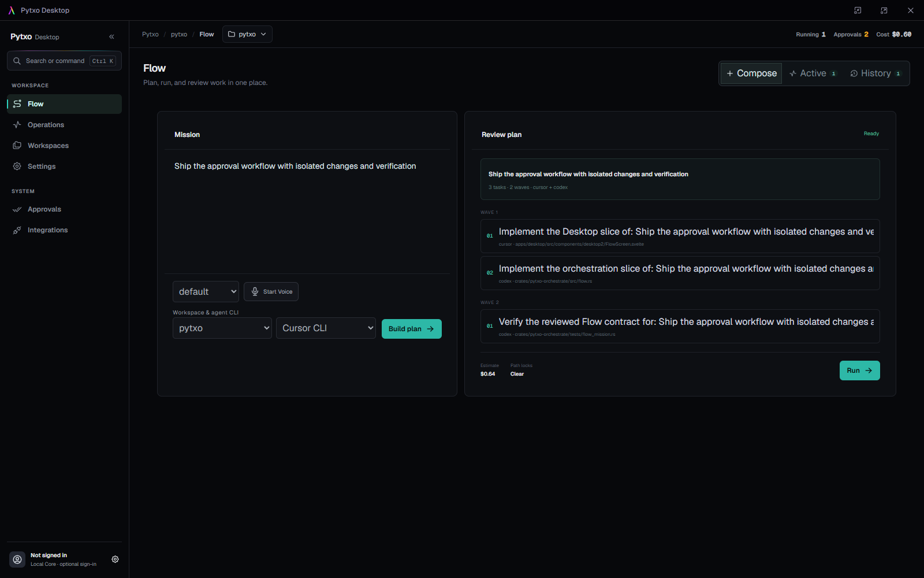Click the Integrations plug icon
This screenshot has width=924, height=578.
click(x=17, y=230)
